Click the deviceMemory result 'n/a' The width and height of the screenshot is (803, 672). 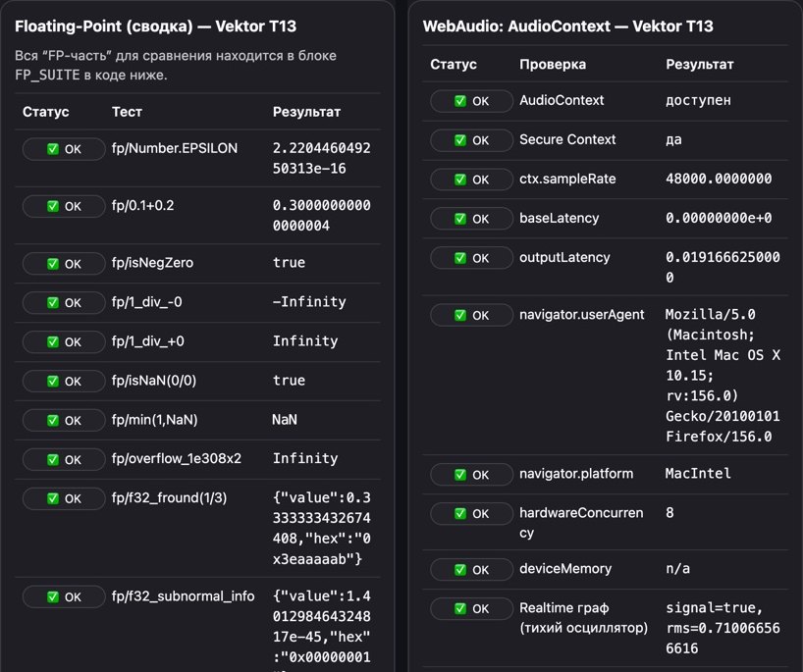click(x=678, y=569)
